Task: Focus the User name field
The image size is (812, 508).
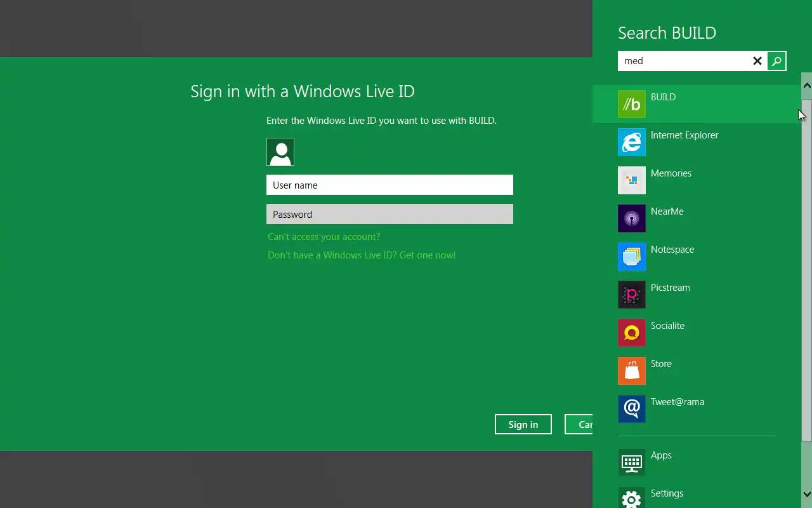Action: coord(390,185)
